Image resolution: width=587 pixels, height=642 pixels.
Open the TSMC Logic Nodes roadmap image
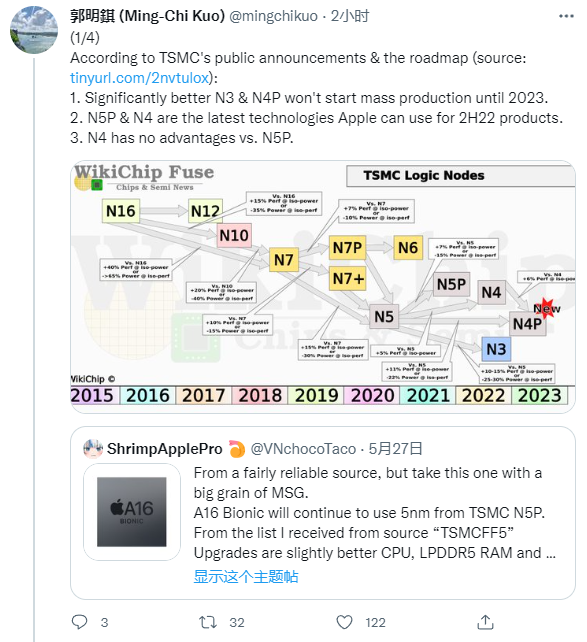point(323,287)
